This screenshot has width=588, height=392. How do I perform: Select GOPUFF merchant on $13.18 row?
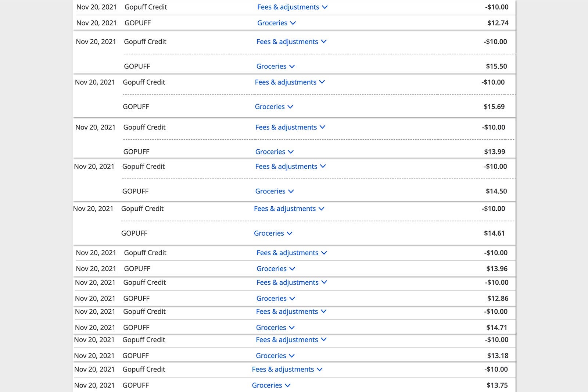[x=136, y=356]
